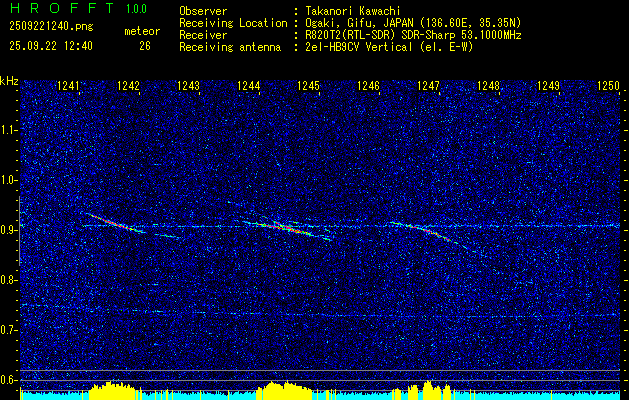Viewport: 629px width, 400px height.
Task: Click the 1244 time marker
Action: (249, 85)
